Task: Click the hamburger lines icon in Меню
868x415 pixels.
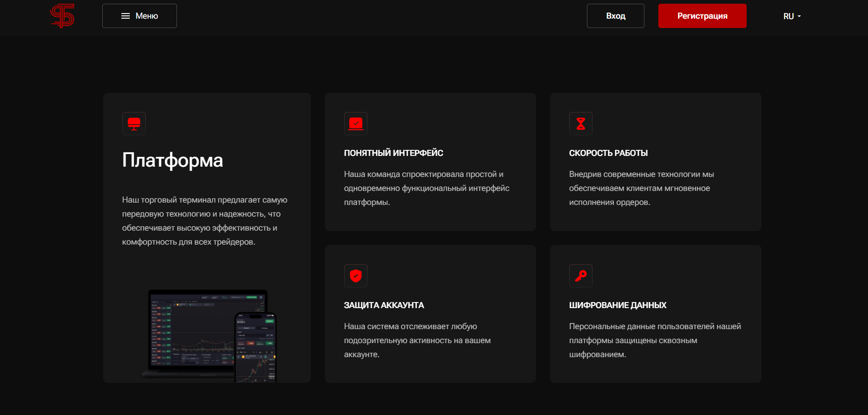Action: tap(126, 16)
